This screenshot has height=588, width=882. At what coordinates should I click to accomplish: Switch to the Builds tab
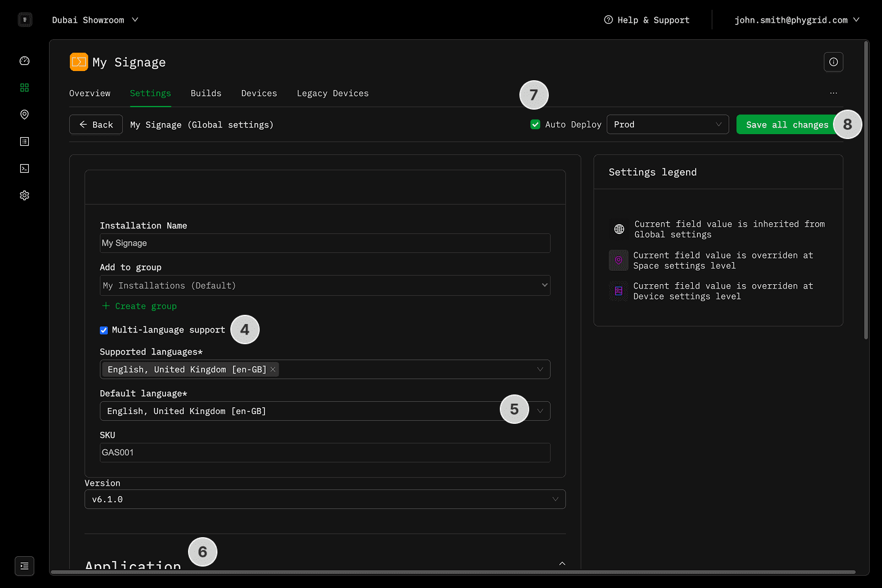click(x=206, y=93)
